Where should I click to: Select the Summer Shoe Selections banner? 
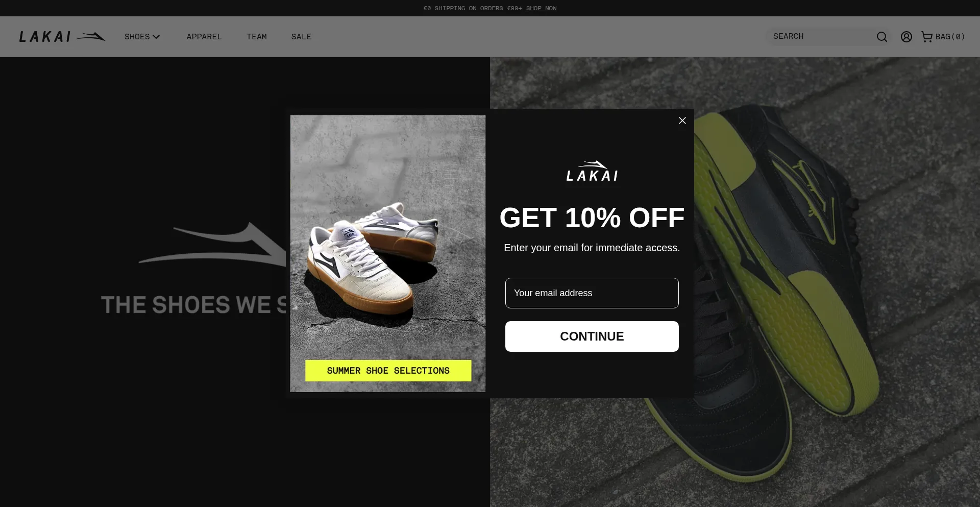click(388, 371)
